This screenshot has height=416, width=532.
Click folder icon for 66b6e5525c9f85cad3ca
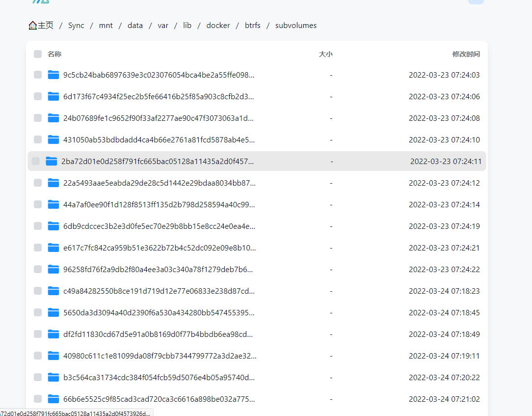tap(53, 399)
